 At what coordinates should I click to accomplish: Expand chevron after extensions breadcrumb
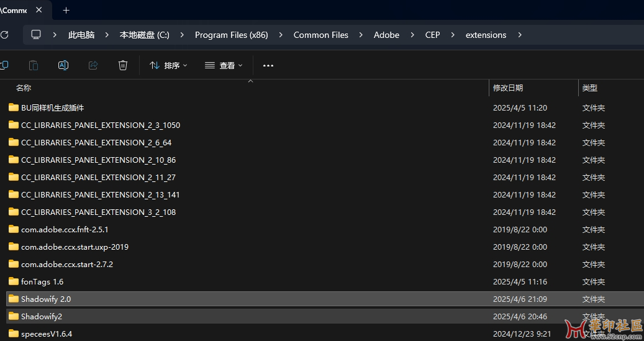(x=520, y=35)
